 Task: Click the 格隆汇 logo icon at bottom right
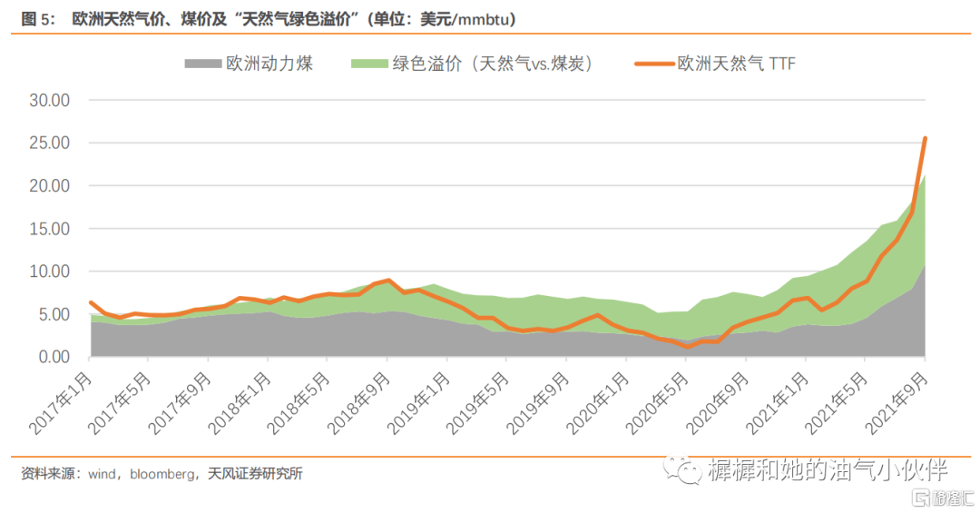click(x=923, y=498)
